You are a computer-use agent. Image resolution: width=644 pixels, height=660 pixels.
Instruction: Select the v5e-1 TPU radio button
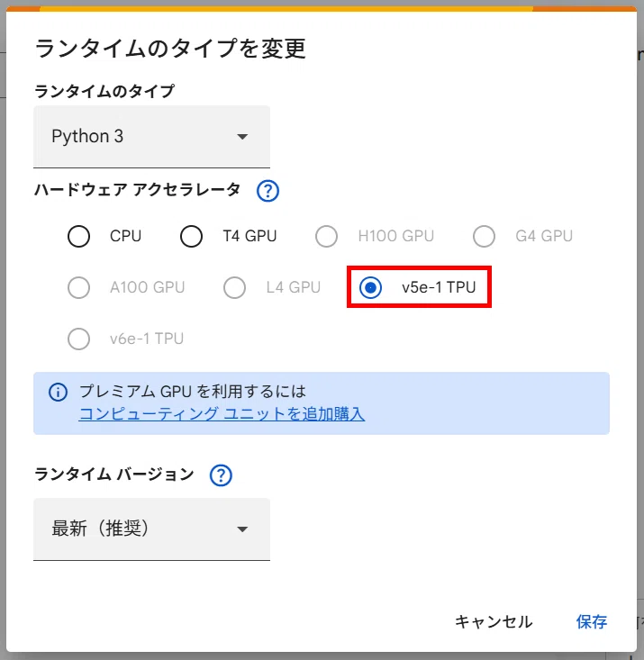(371, 287)
